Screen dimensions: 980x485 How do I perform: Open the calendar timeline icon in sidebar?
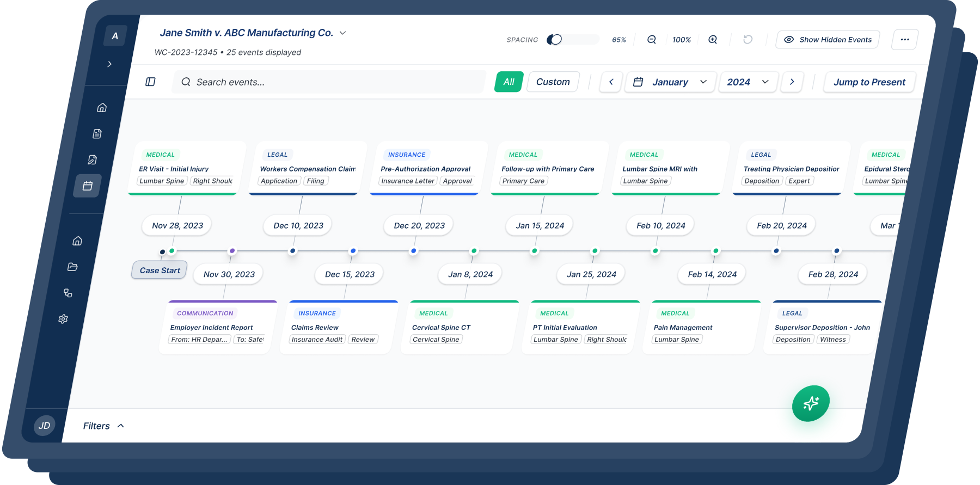click(x=88, y=186)
